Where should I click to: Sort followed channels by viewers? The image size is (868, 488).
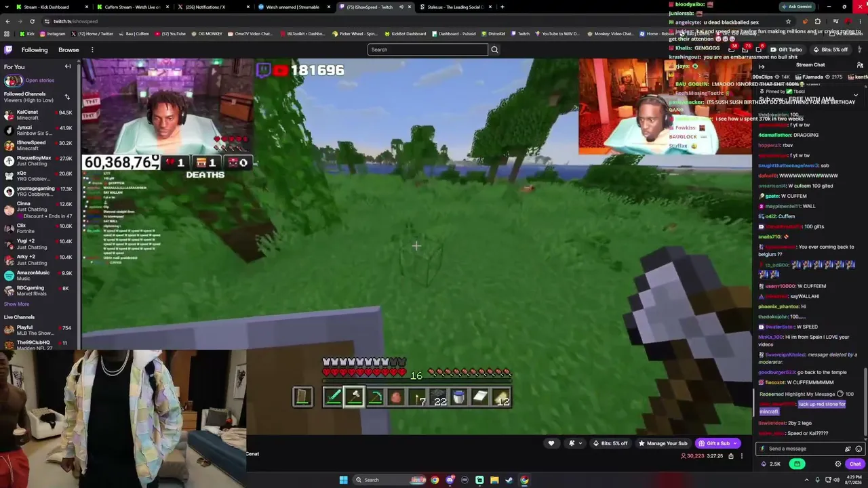tap(67, 97)
